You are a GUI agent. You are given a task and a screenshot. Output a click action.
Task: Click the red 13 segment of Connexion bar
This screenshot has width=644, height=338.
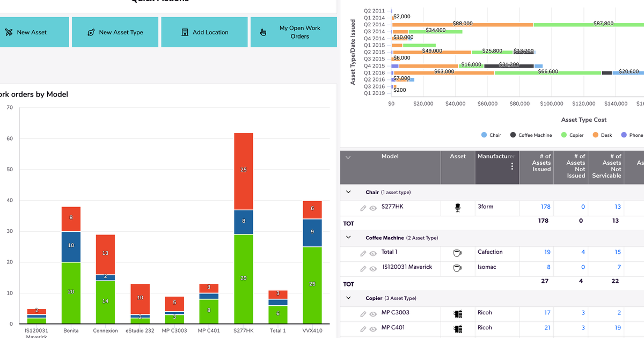pos(105,254)
